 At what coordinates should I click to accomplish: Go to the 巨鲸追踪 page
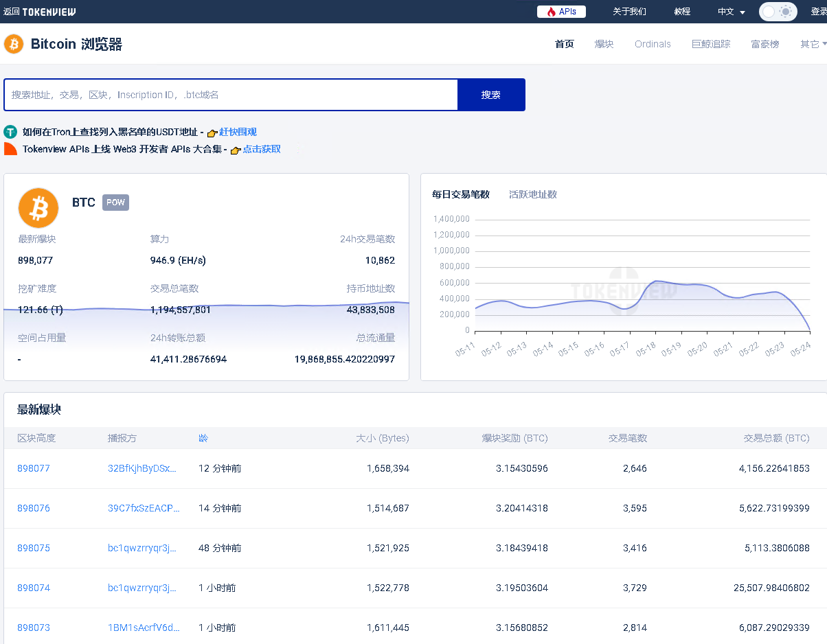[x=710, y=44]
